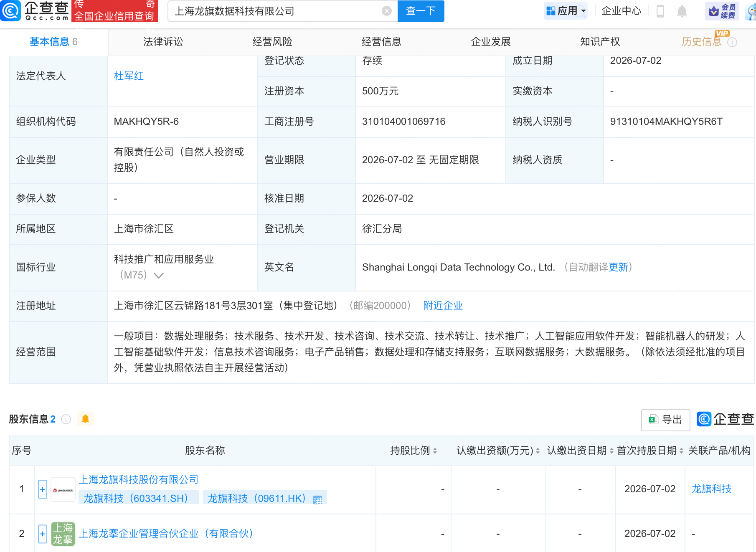
Task: Open shareholder 上海龙搴企业管理合伙企业 link
Action: click(166, 534)
